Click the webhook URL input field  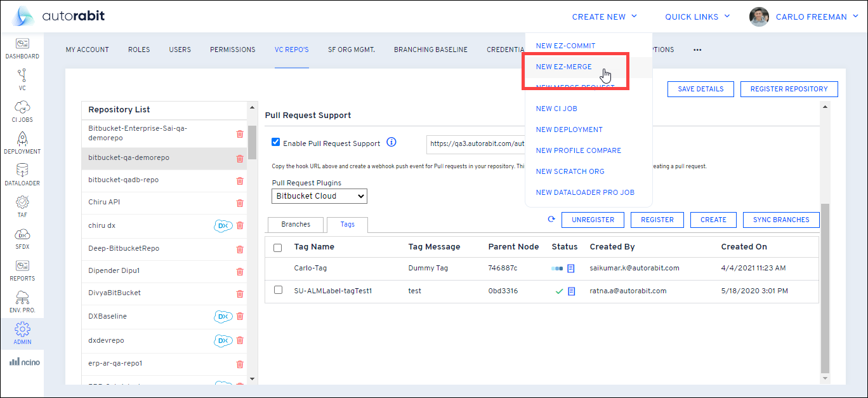tap(476, 144)
